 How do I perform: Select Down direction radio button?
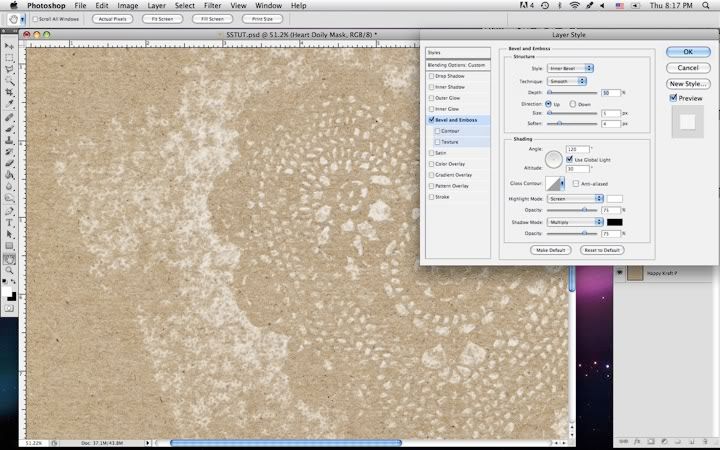[573, 104]
